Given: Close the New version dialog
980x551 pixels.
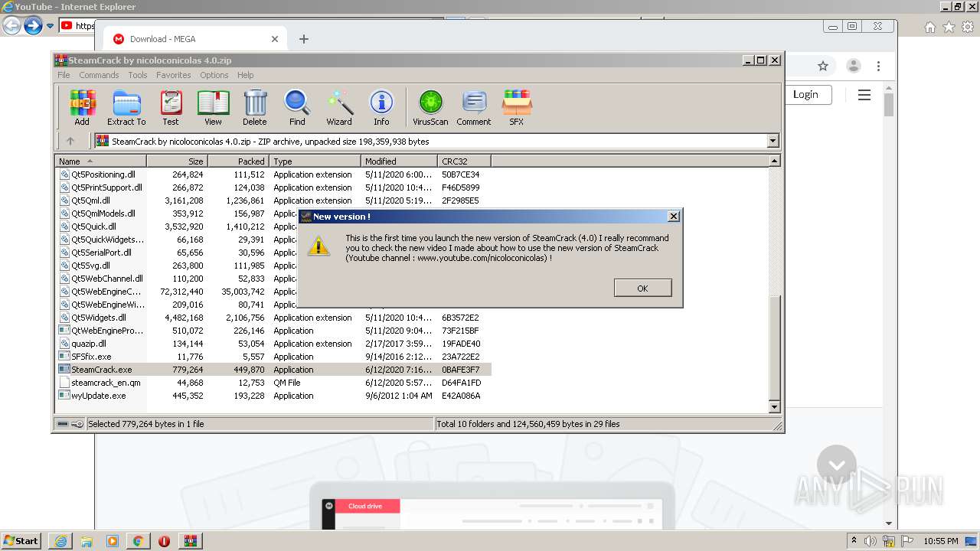Looking at the screenshot, I should tap(674, 217).
